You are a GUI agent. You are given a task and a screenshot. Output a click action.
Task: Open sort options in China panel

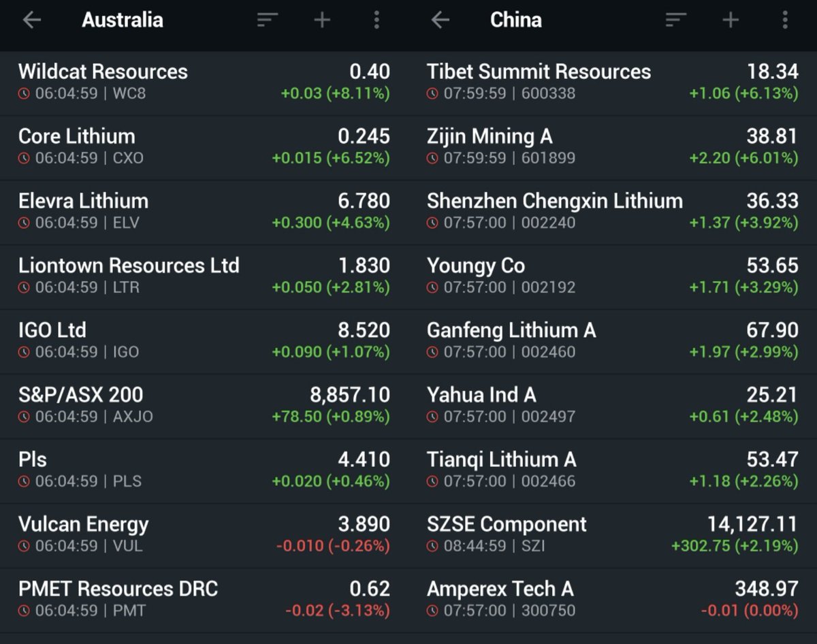pos(676,20)
